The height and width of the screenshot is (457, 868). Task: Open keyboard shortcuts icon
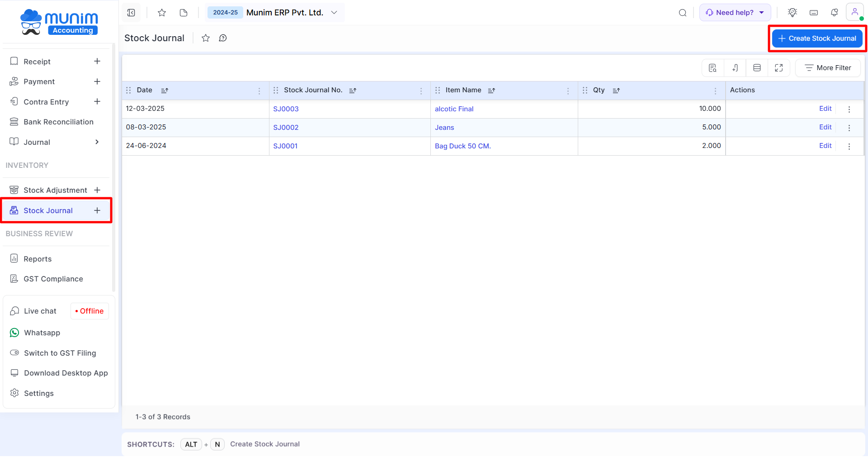[x=814, y=13]
